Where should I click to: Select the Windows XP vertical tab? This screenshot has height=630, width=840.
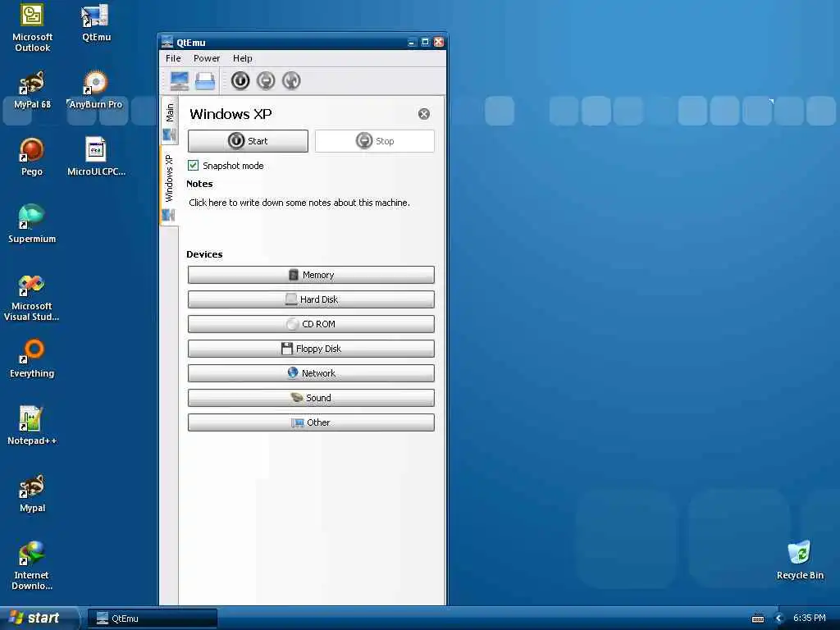(x=169, y=186)
